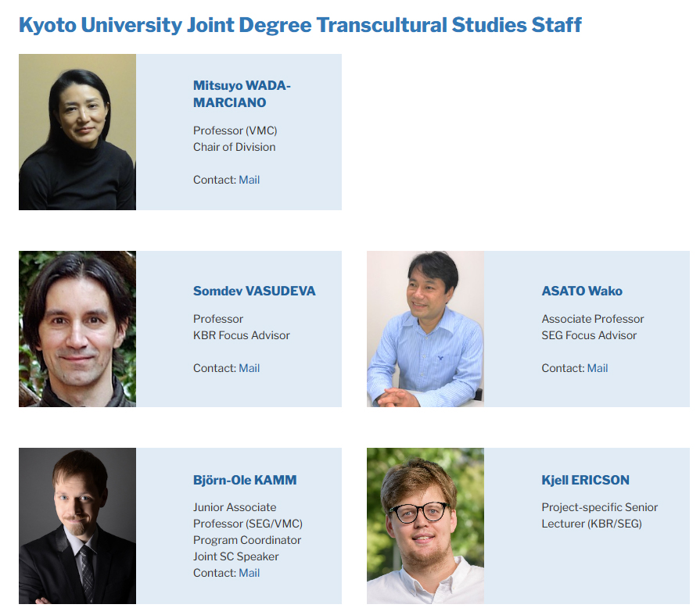The image size is (700, 608).
Task: Click the Mitsuyo WADA-MARCIANO name link
Action: coord(242,94)
